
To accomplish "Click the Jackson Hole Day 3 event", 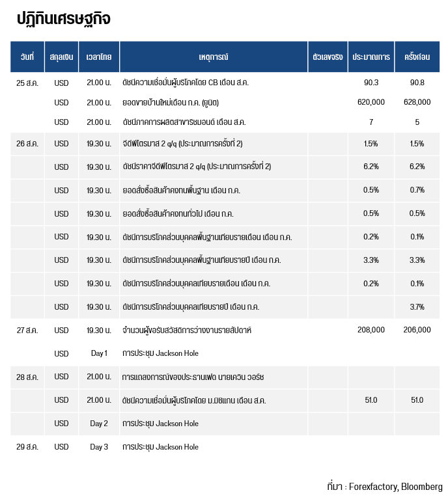I will [x=160, y=447].
